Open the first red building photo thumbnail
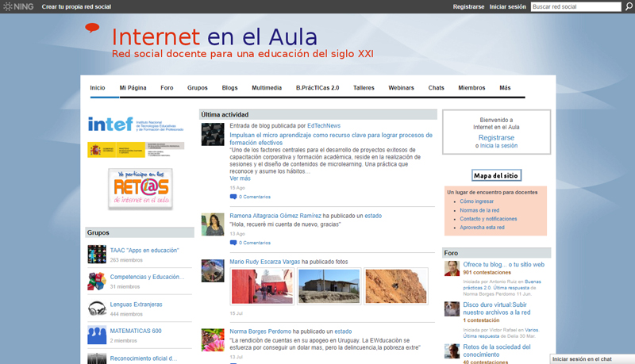Viewport: 635px width, 364px height. [x=261, y=286]
